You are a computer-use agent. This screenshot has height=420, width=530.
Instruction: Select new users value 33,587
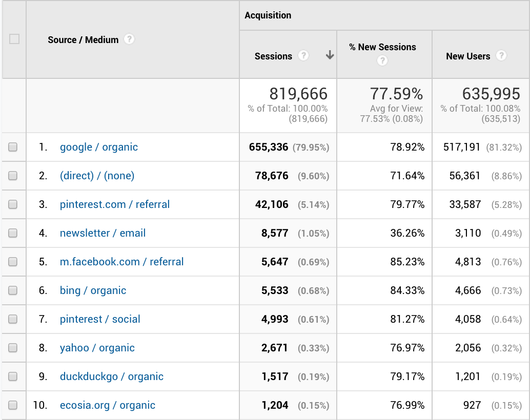(x=465, y=204)
